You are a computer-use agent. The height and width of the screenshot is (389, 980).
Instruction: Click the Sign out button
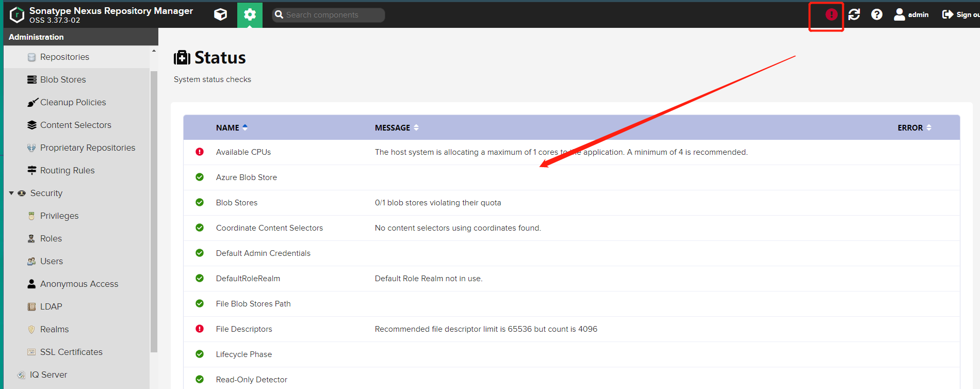pos(960,14)
